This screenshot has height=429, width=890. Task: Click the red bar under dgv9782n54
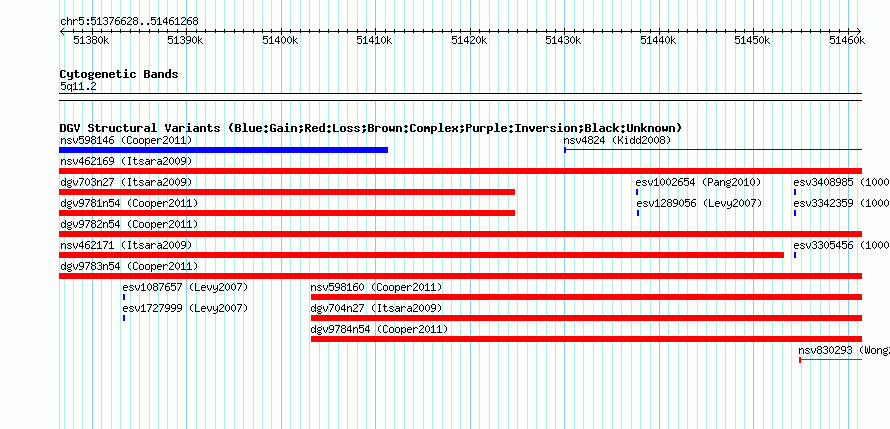460,234
